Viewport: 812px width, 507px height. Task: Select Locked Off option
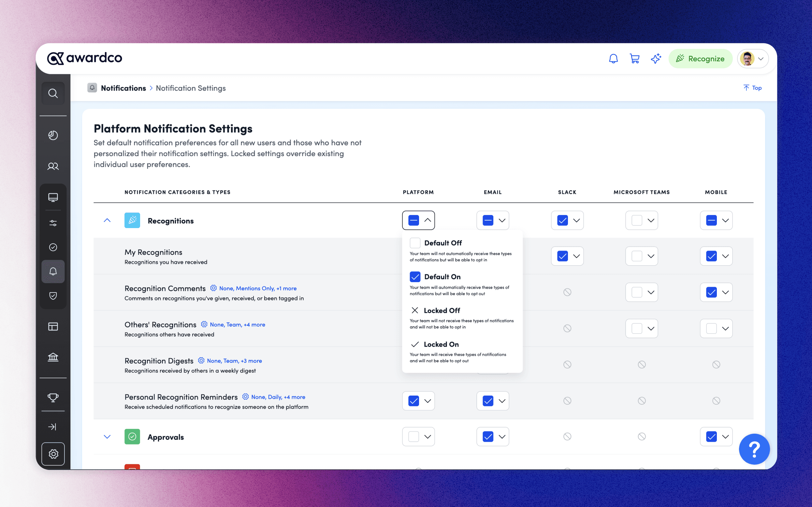(462, 318)
